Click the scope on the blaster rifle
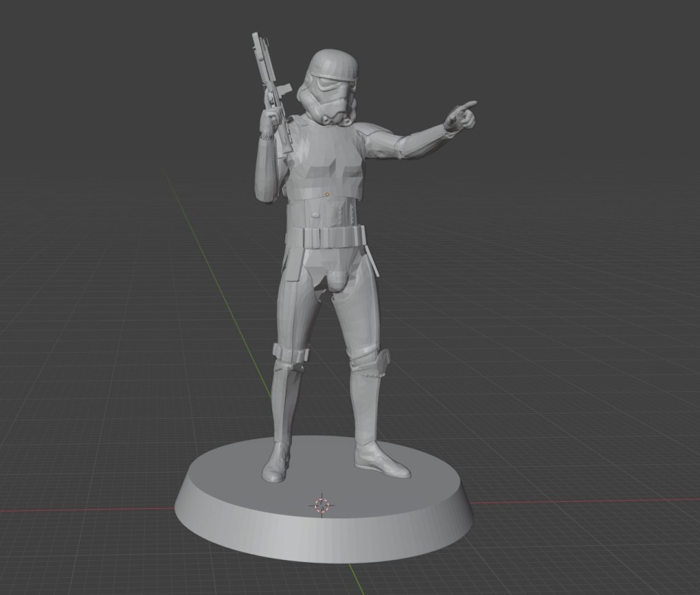The image size is (700, 595). [x=283, y=92]
